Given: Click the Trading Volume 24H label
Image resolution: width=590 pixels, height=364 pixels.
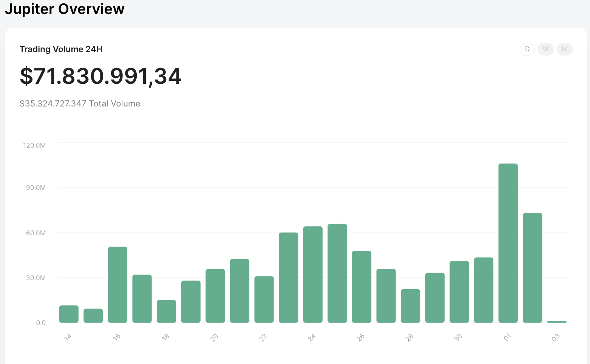Looking at the screenshot, I should point(61,49).
